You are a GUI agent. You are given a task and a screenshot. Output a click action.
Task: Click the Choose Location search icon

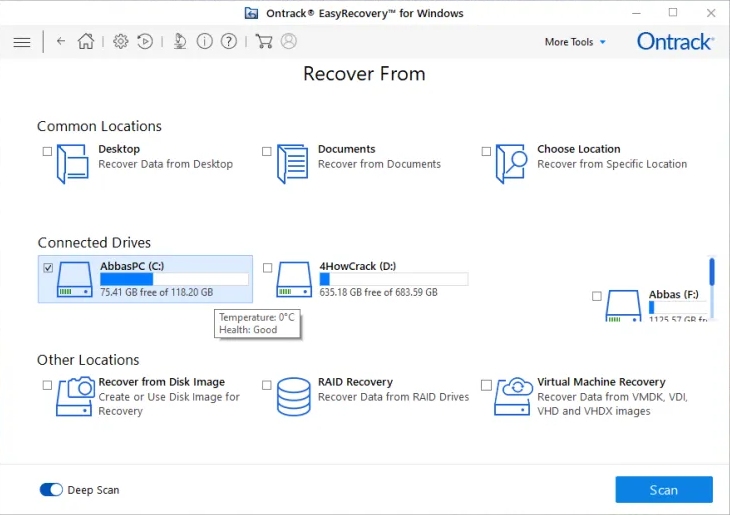click(x=512, y=164)
